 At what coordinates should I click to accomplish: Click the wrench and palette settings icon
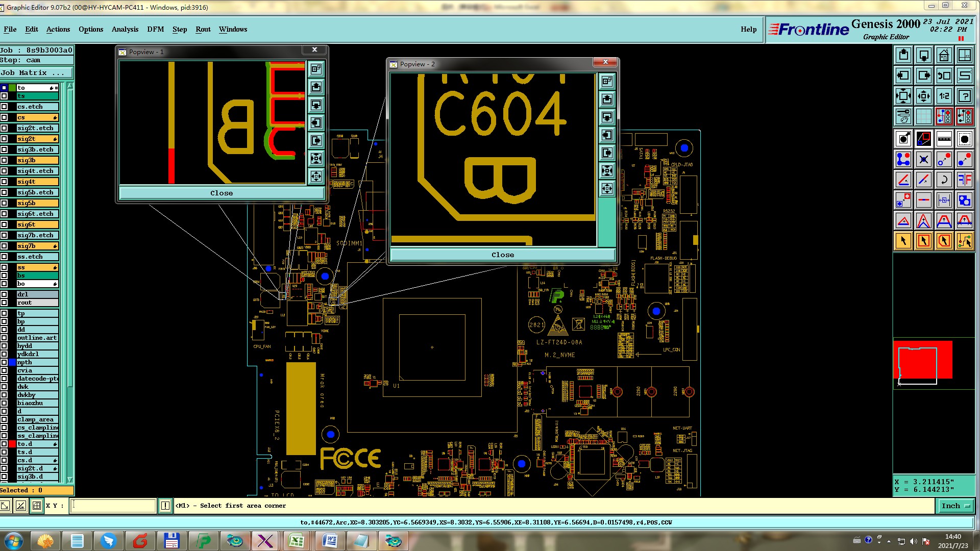[x=903, y=116]
